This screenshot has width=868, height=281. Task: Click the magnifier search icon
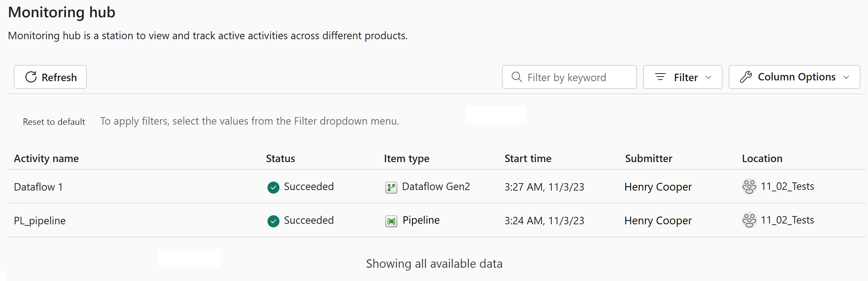[x=516, y=77]
